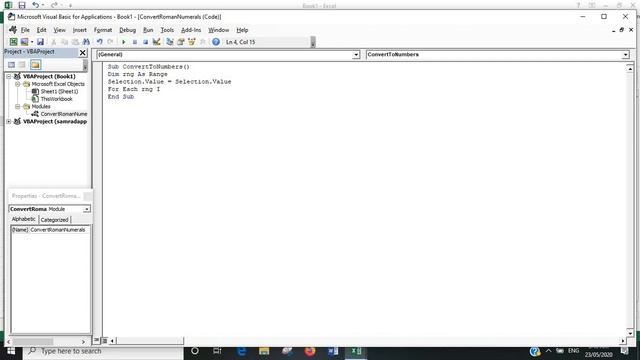Switch to Full Module View button
640x360 pixels.
coord(104,340)
